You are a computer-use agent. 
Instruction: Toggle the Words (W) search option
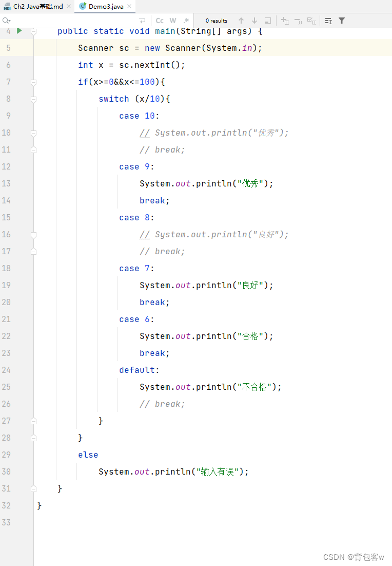(173, 21)
